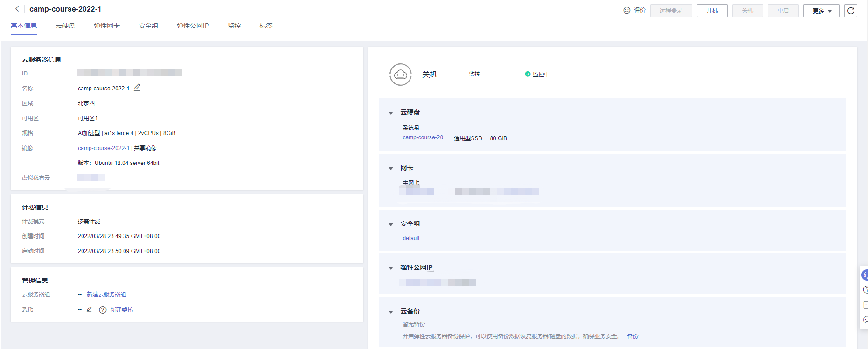The image size is (868, 349).
Task: Click the cloud server status icon
Action: click(400, 75)
